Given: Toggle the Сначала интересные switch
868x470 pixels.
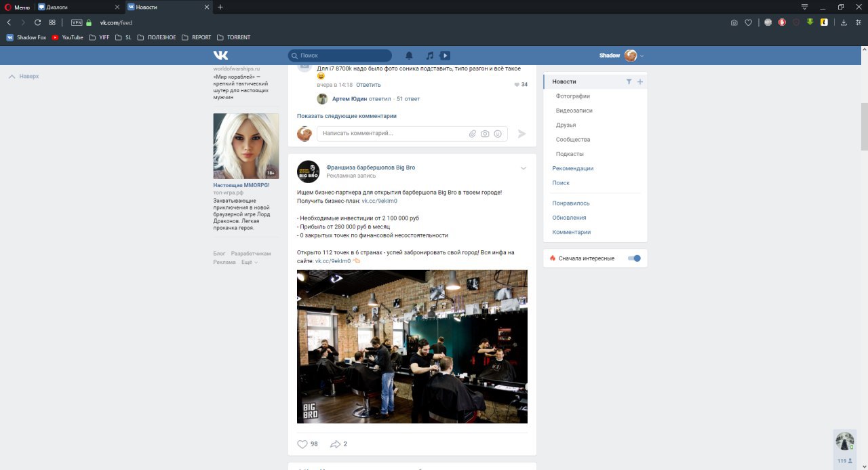Looking at the screenshot, I should point(634,258).
